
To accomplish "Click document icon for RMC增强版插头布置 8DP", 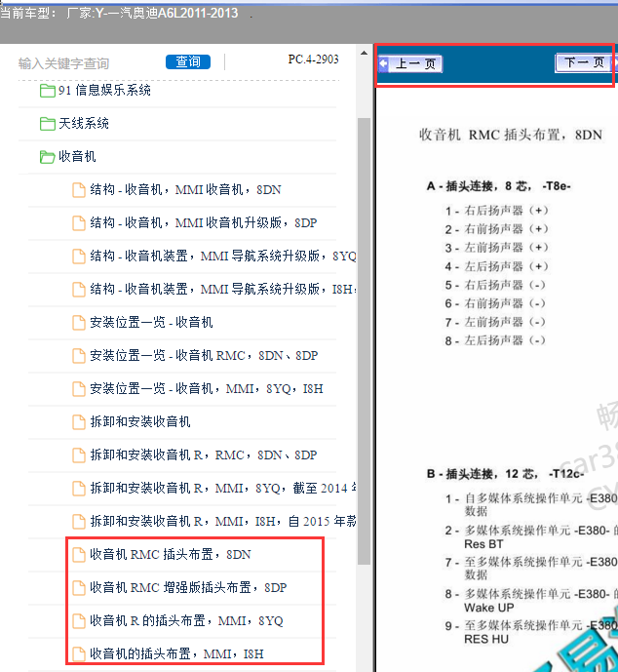I will [x=78, y=588].
